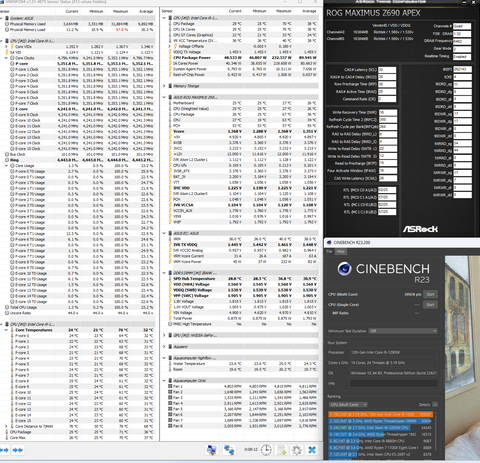Click the DRAM Frequency field
This screenshot has height=463, width=480.
(462, 41)
